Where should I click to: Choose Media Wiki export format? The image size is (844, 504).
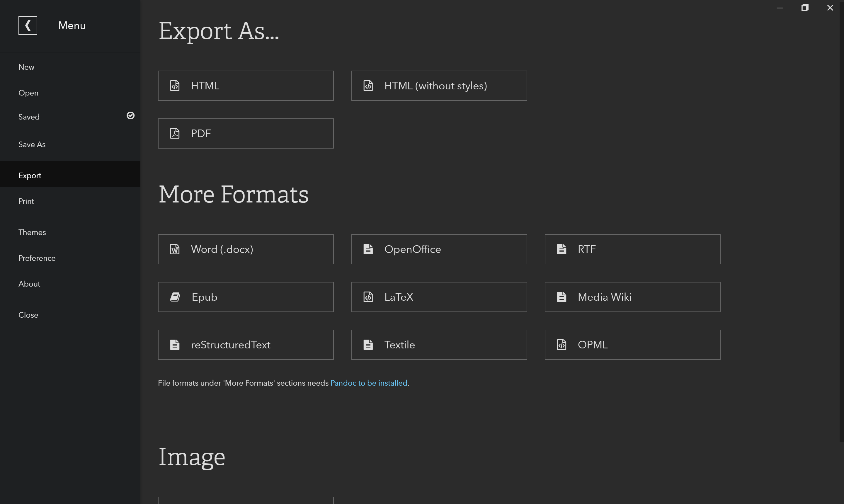tap(632, 297)
